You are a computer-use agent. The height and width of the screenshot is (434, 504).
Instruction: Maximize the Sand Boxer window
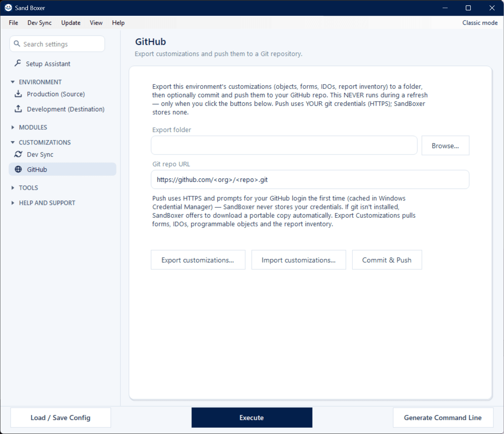(468, 8)
